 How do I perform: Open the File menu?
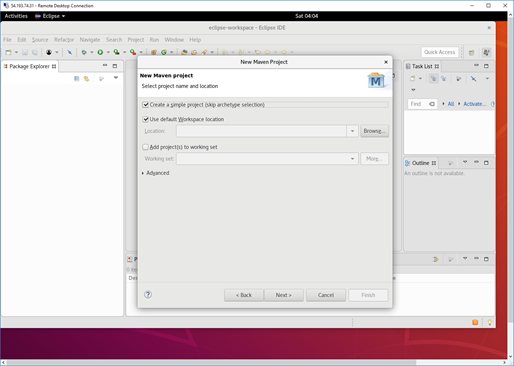point(7,40)
